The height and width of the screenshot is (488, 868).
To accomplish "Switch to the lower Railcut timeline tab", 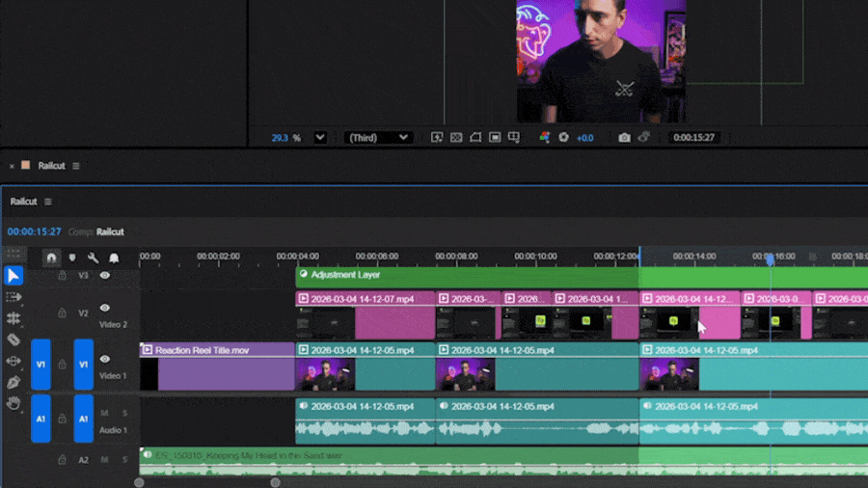I will click(x=24, y=202).
